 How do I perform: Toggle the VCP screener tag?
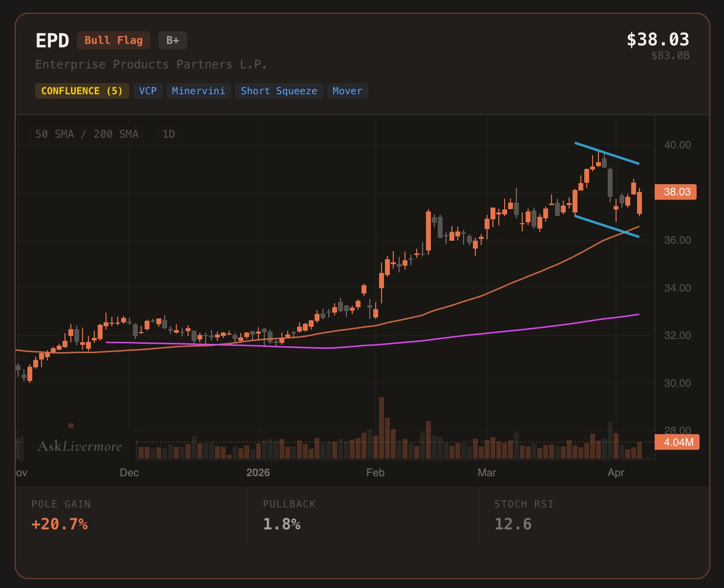(x=148, y=91)
